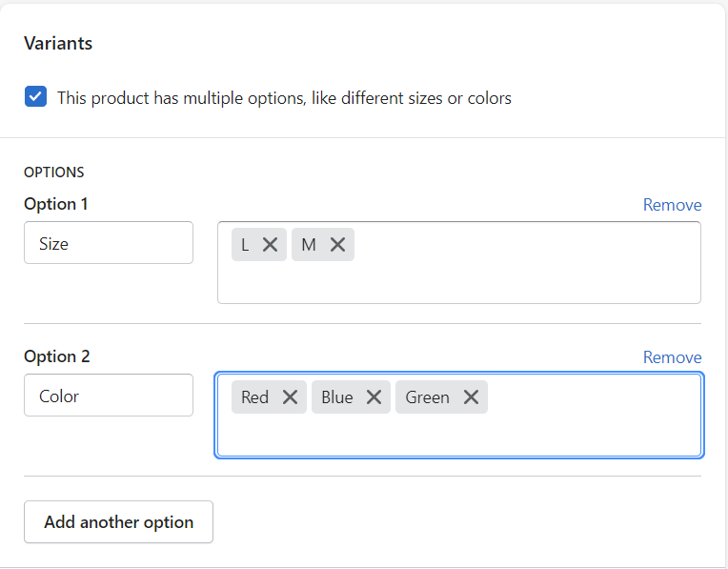
Task: Delete the Blue color tag
Action: [x=374, y=397]
